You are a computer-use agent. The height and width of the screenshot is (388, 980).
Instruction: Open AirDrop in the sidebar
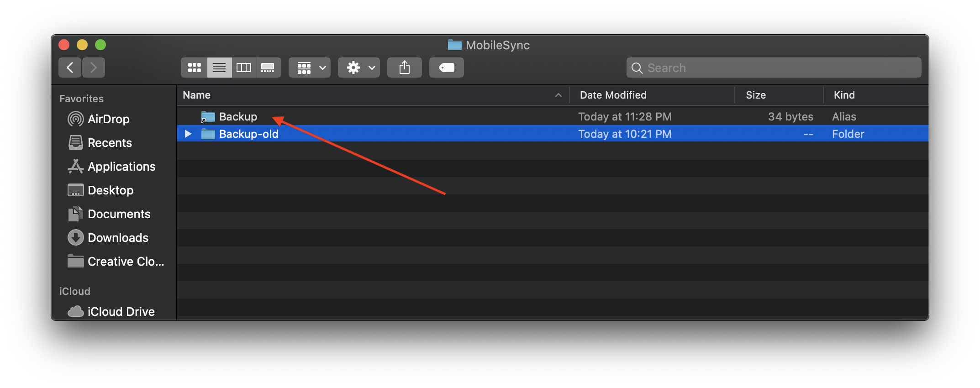(x=108, y=119)
